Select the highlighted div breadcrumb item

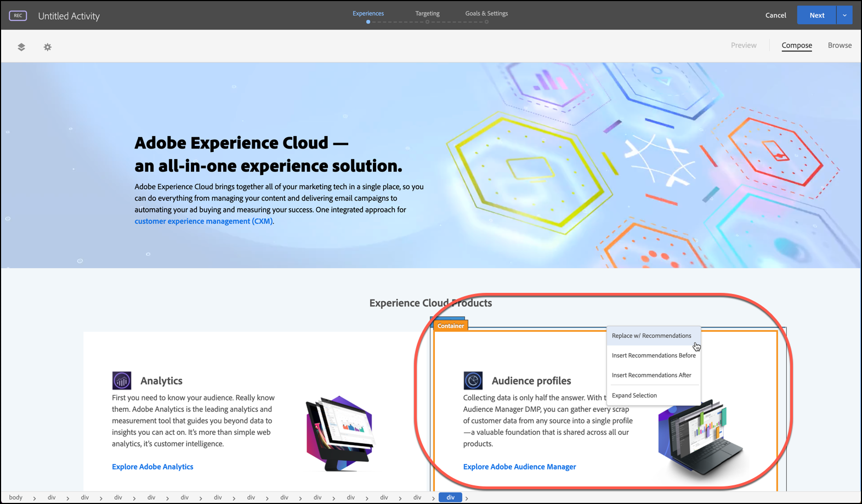[450, 497]
